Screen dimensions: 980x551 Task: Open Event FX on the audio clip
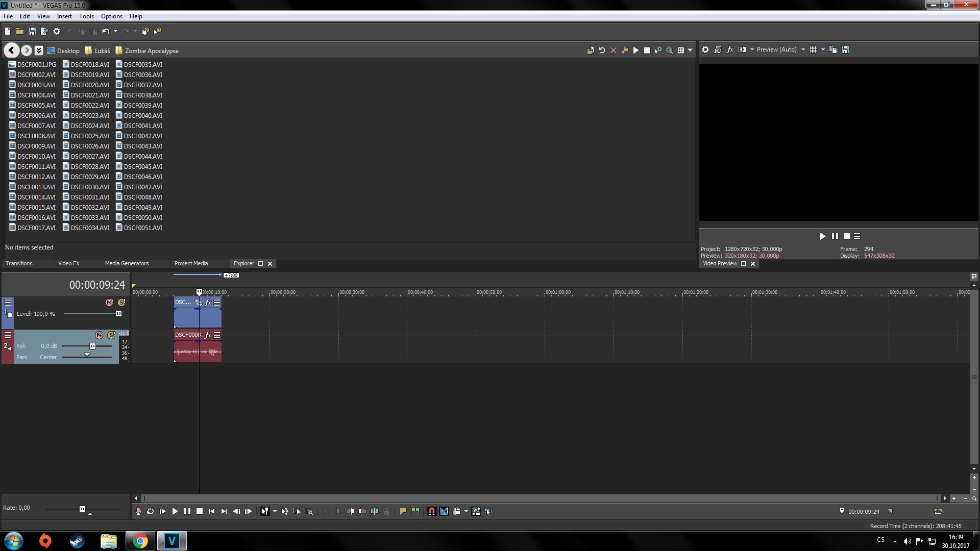[x=208, y=335]
